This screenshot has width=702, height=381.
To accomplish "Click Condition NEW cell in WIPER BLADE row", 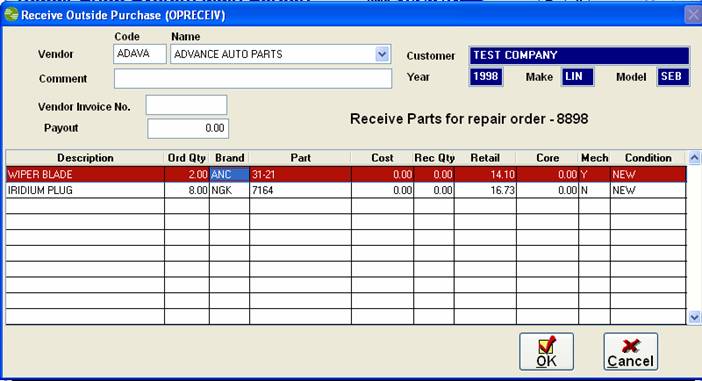I will [x=648, y=174].
